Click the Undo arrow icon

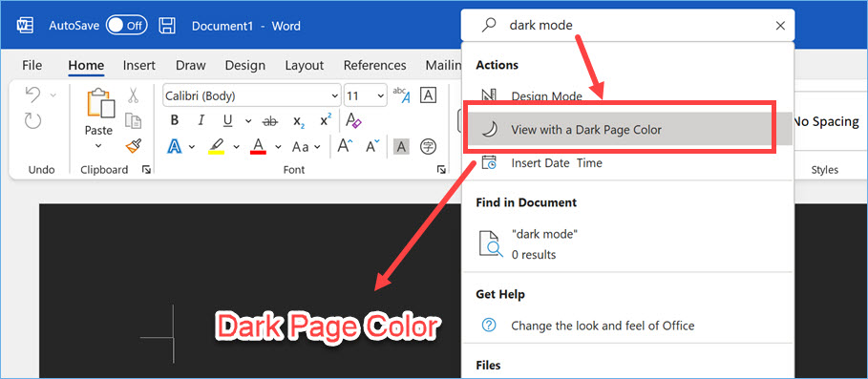(33, 95)
